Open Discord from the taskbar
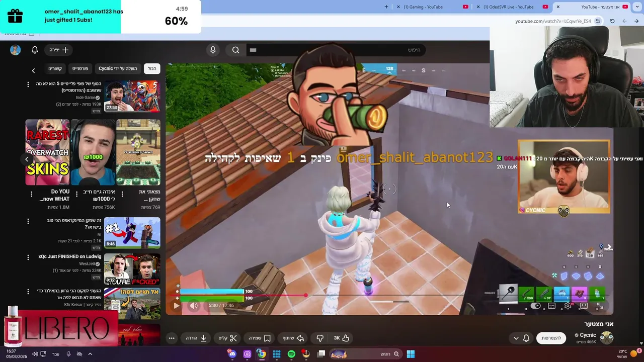Image resolution: width=644 pixels, height=362 pixels. tap(232, 354)
